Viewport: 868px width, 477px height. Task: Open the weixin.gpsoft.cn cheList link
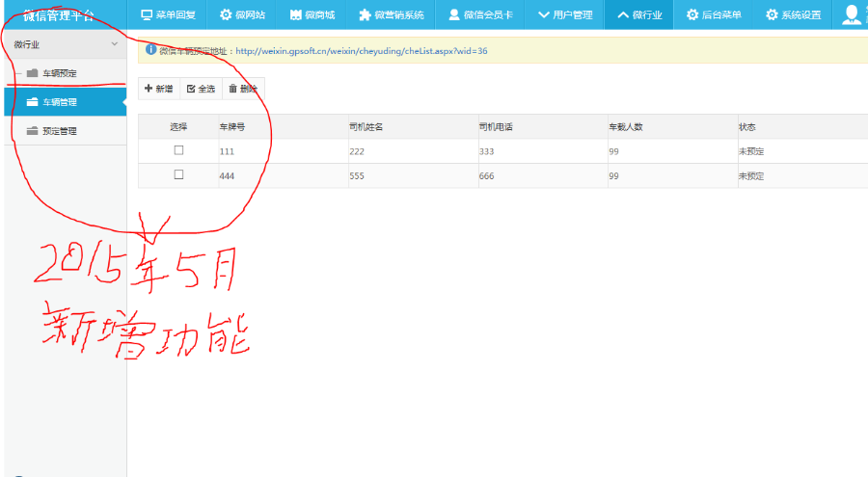coord(362,51)
